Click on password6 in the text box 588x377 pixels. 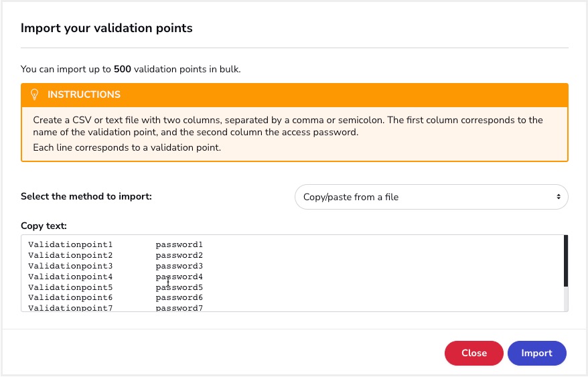[179, 297]
